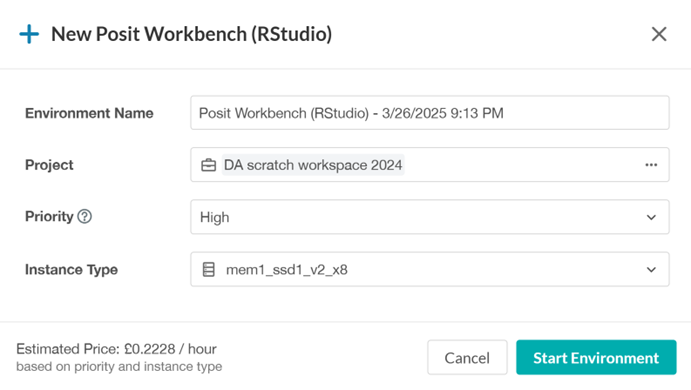The width and height of the screenshot is (691, 390).
Task: Click the 'based on priority and instance type' note
Action: pyautogui.click(x=119, y=367)
